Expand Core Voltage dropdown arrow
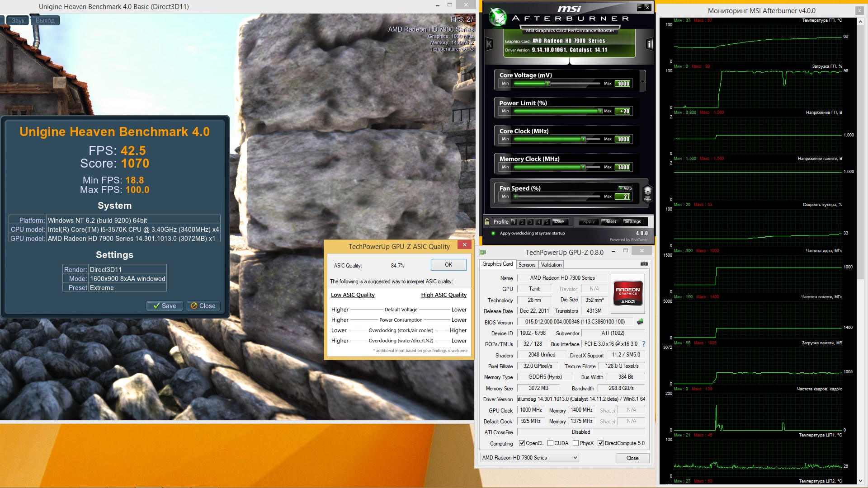The width and height of the screenshot is (868, 488). point(642,82)
